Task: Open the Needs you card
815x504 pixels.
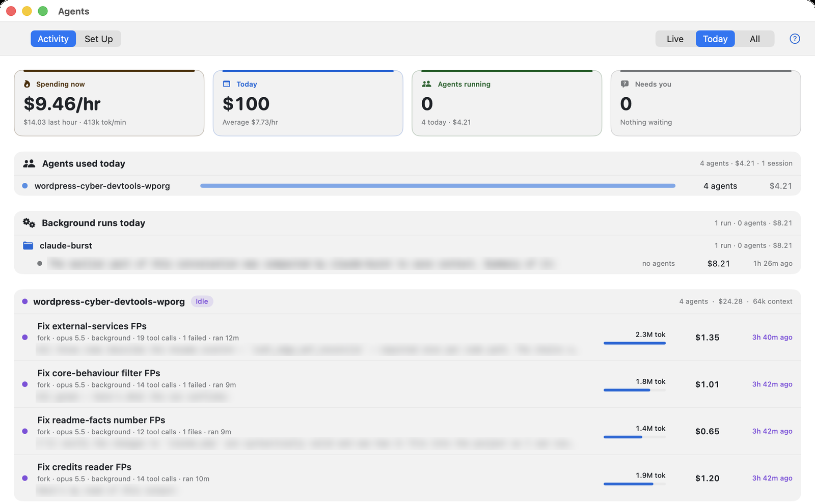Action: pyautogui.click(x=706, y=103)
